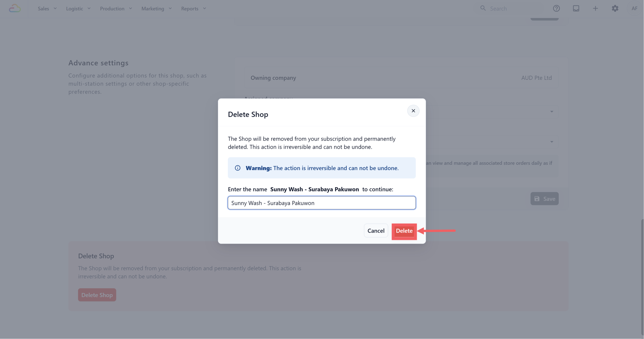644x339 pixels.
Task: Click the cloud logo home icon
Action: point(15,9)
